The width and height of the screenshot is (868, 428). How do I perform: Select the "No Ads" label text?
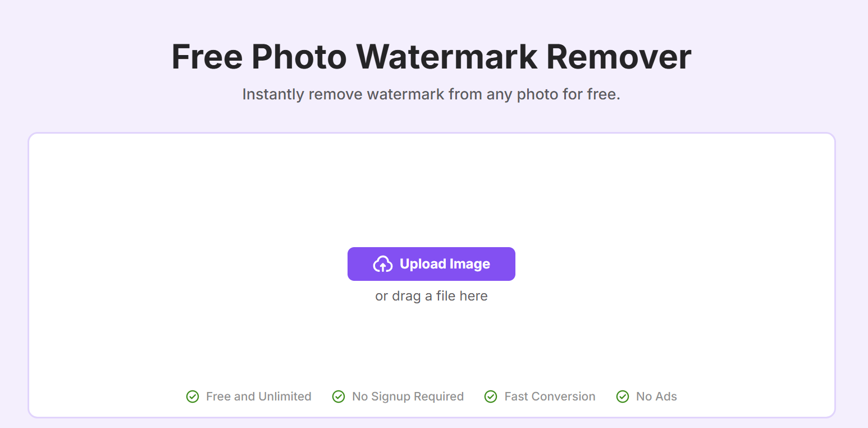pyautogui.click(x=656, y=397)
